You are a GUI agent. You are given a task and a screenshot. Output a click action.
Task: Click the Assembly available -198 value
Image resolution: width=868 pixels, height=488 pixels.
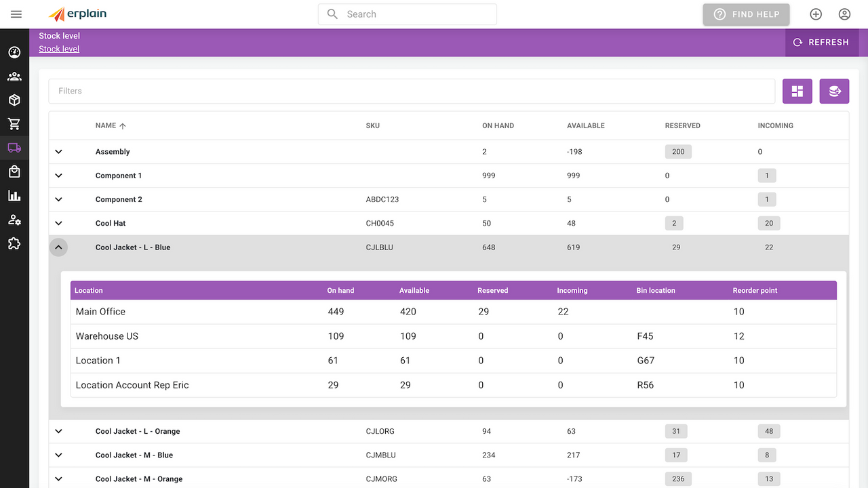pyautogui.click(x=574, y=152)
